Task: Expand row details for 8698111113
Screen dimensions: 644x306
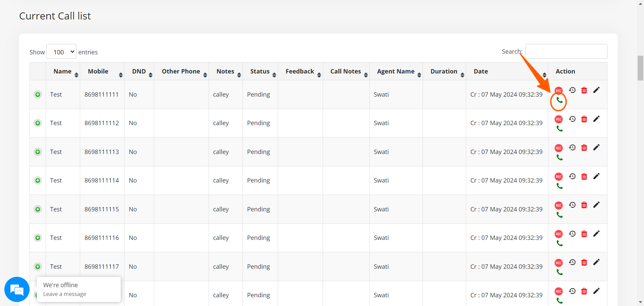Action: click(38, 152)
